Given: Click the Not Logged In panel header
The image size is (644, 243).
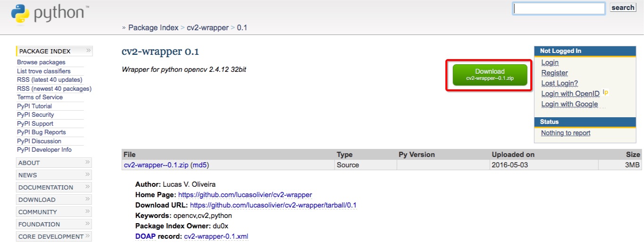Looking at the screenshot, I should point(585,51).
